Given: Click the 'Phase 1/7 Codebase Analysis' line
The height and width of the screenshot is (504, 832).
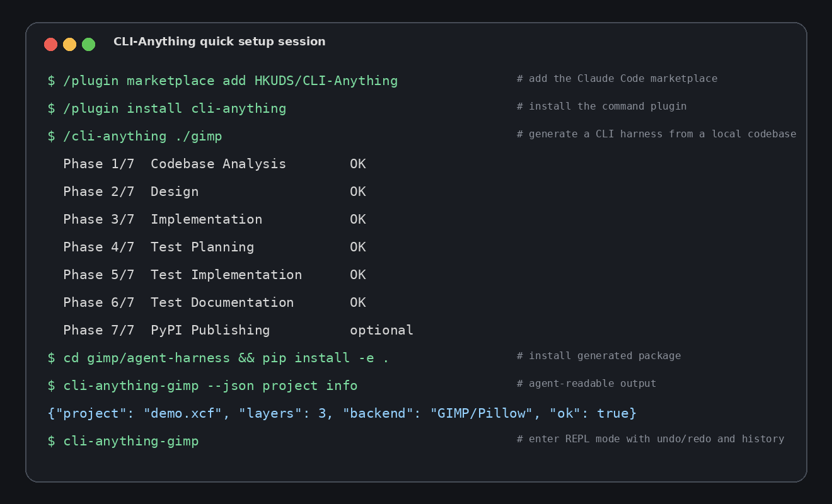Looking at the screenshot, I should [175, 164].
